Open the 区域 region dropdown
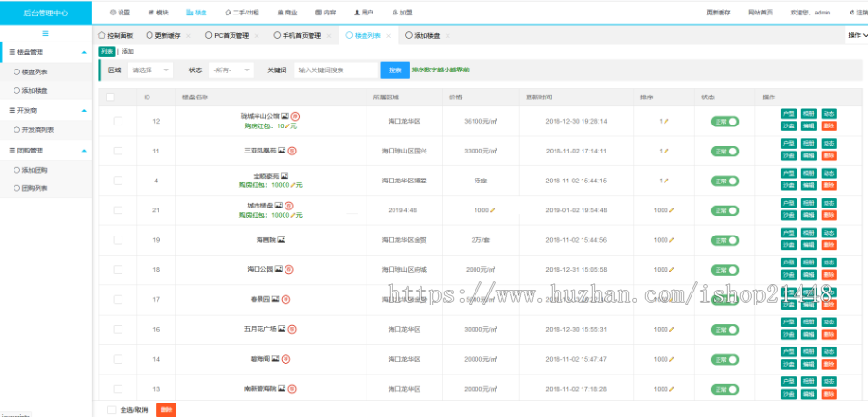The width and height of the screenshot is (868, 417). click(x=150, y=70)
